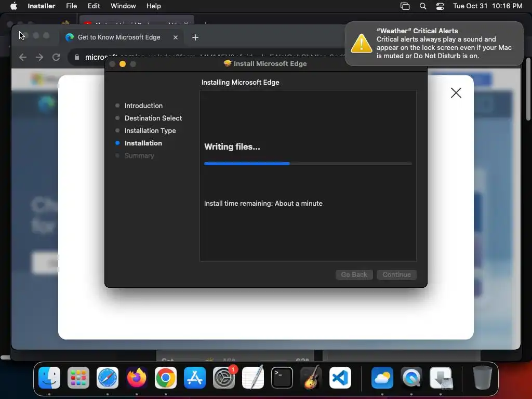Click the browser forward arrow

coord(39,57)
